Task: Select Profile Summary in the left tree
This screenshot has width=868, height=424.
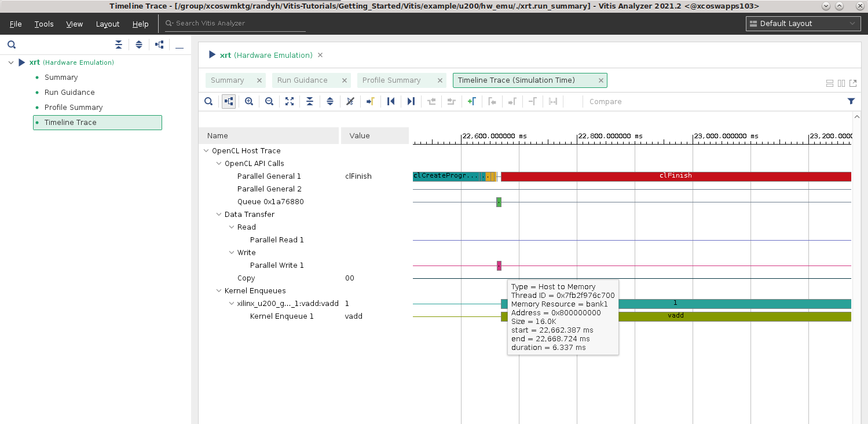Action: 74,107
